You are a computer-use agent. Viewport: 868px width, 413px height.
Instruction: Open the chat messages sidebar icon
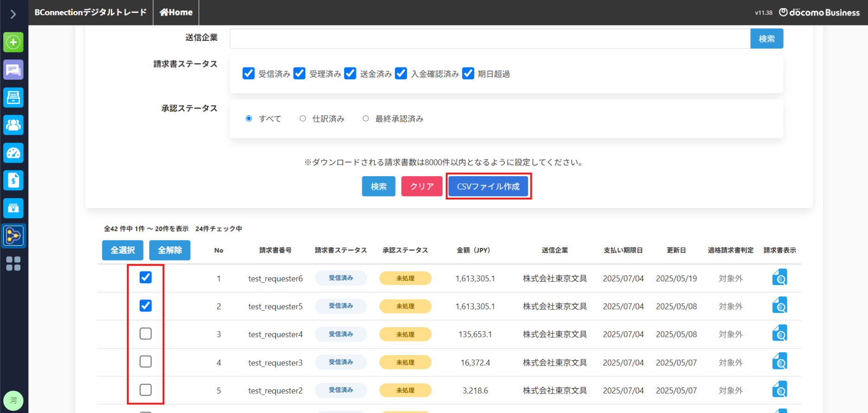click(x=13, y=70)
